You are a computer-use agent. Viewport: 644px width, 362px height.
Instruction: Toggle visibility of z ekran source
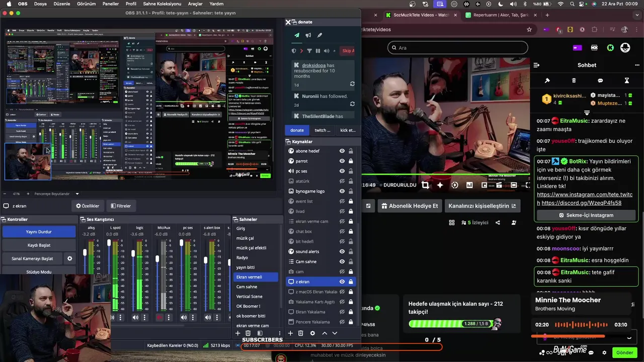click(x=342, y=282)
